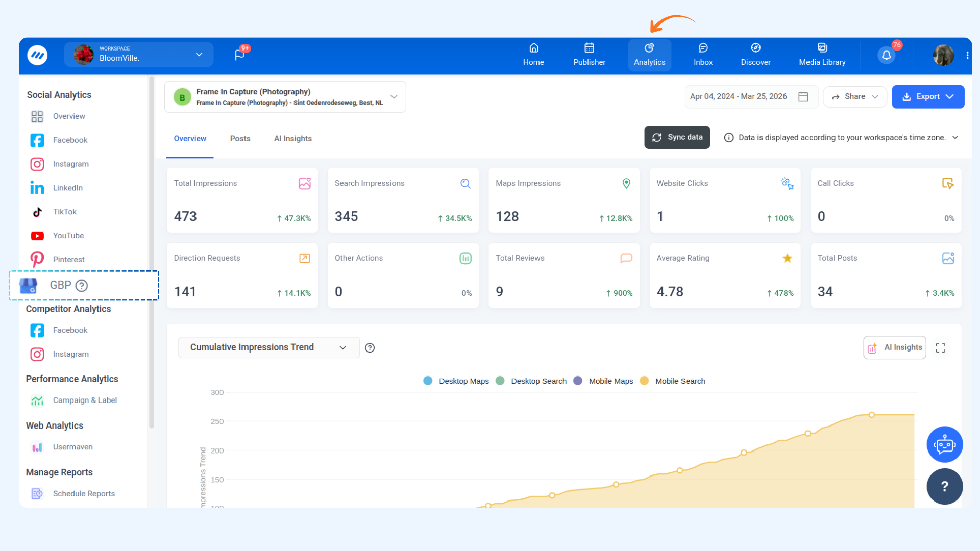980x551 pixels.
Task: Open the chatbot assistant icon
Action: point(944,444)
